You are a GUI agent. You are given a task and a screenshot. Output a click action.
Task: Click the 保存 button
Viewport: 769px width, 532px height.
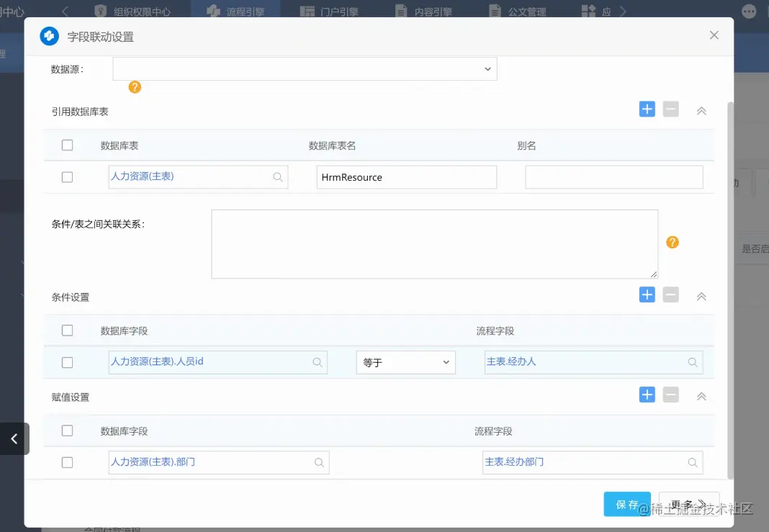click(x=626, y=504)
